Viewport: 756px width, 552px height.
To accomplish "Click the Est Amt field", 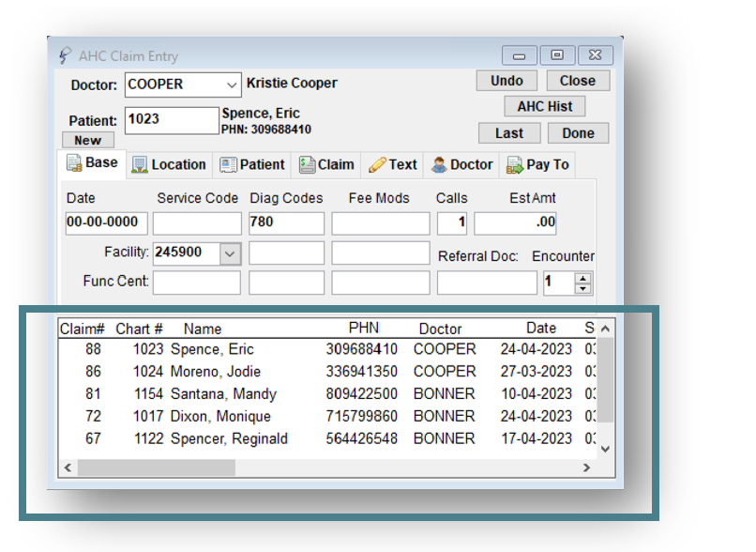I will click(515, 223).
